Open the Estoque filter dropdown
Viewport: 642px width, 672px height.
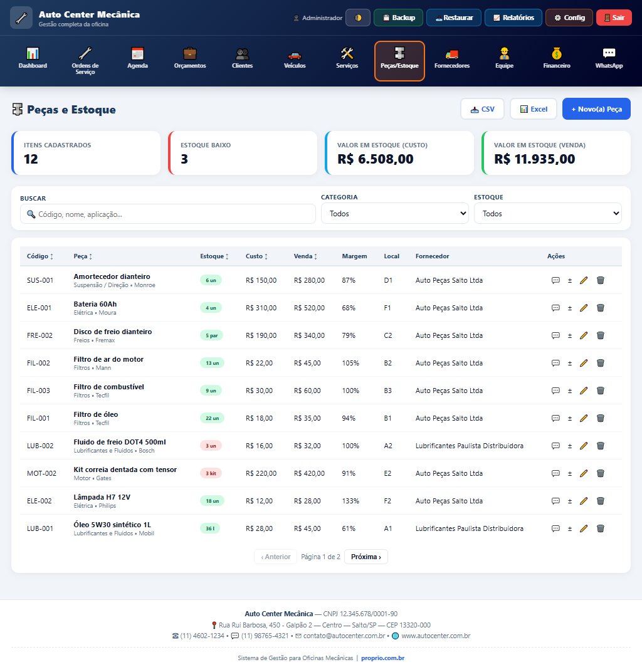(548, 213)
